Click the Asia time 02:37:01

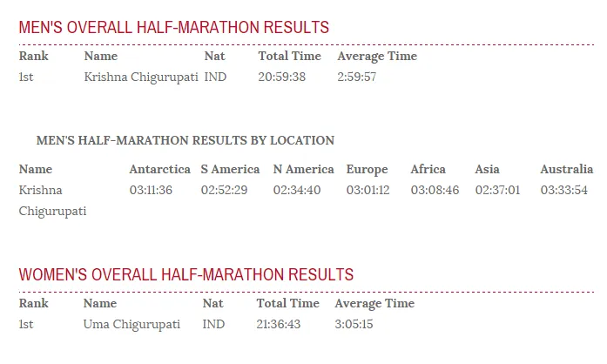[497, 190]
